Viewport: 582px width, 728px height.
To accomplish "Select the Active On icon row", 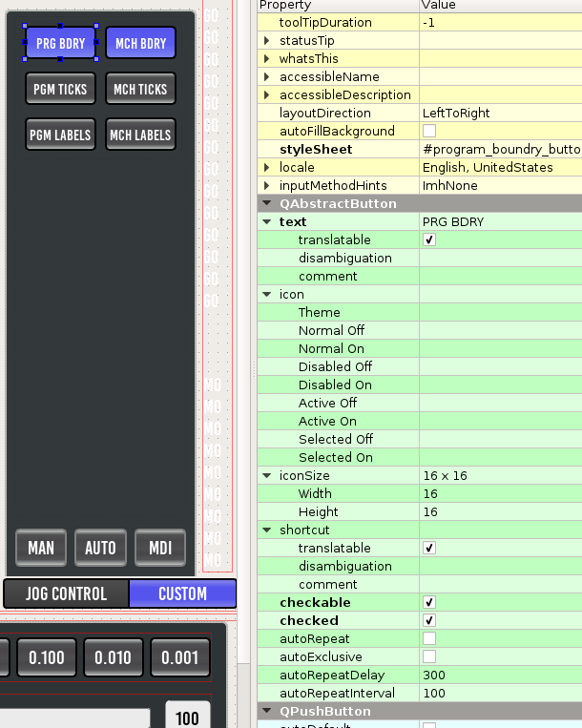I will (x=420, y=421).
